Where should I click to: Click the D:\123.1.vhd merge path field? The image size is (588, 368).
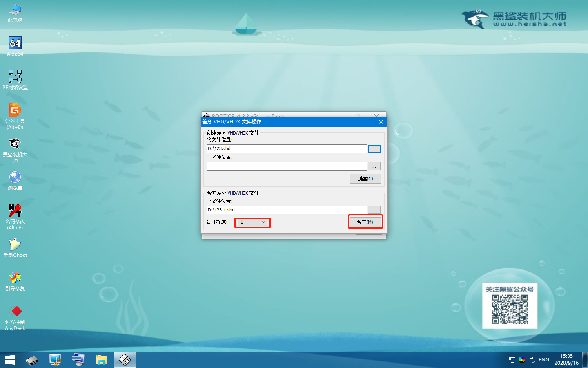287,210
